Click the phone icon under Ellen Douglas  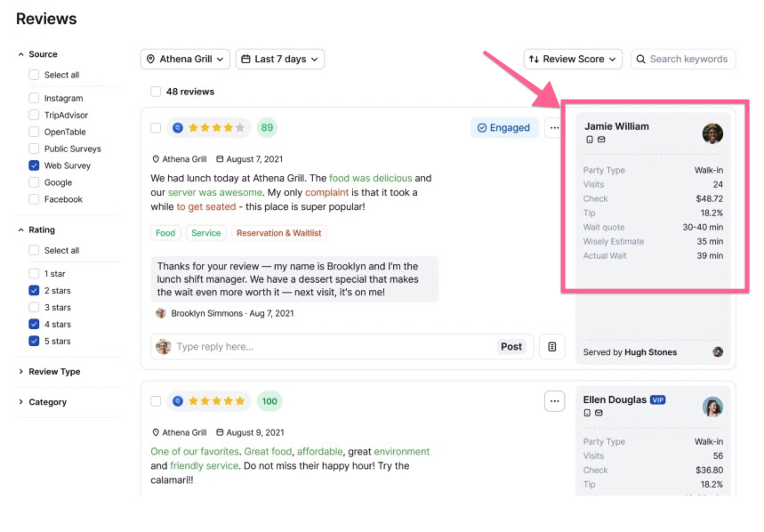pos(587,413)
